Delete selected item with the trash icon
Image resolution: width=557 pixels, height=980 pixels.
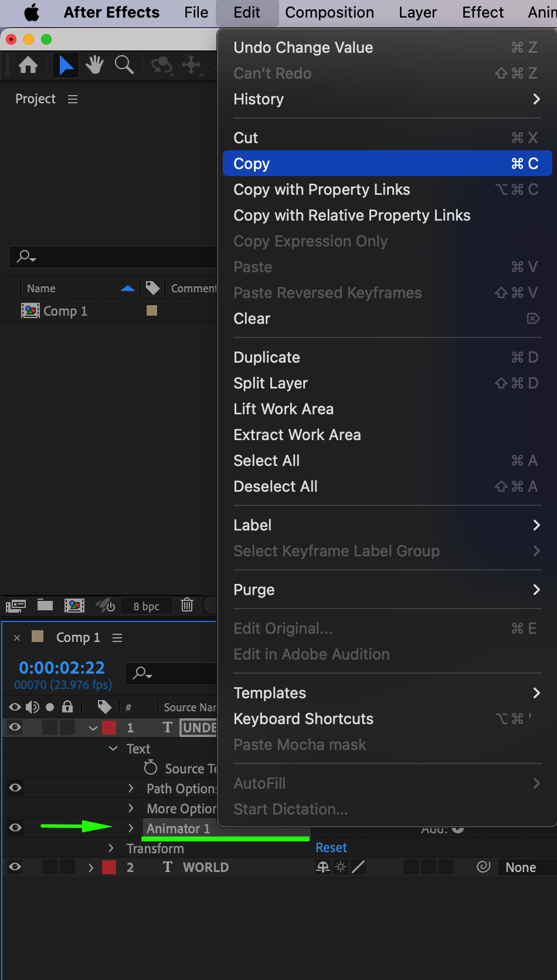click(187, 604)
